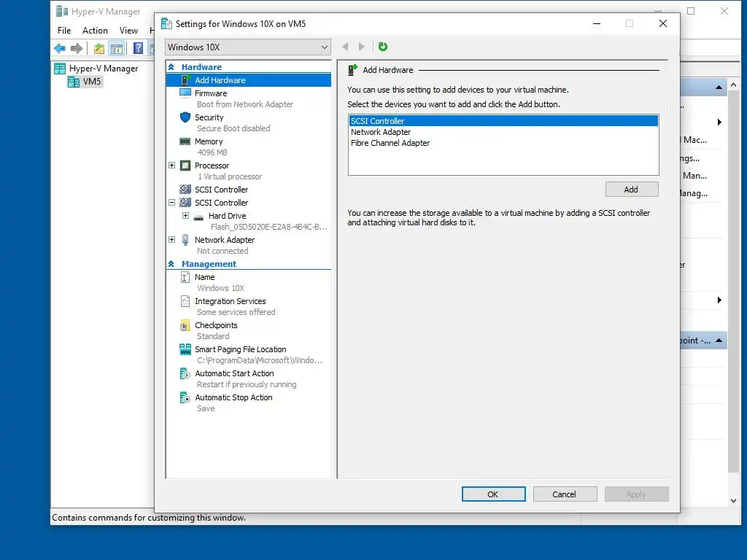Select Hyper-V Manager root tree node
The height and width of the screenshot is (560, 747).
104,69
